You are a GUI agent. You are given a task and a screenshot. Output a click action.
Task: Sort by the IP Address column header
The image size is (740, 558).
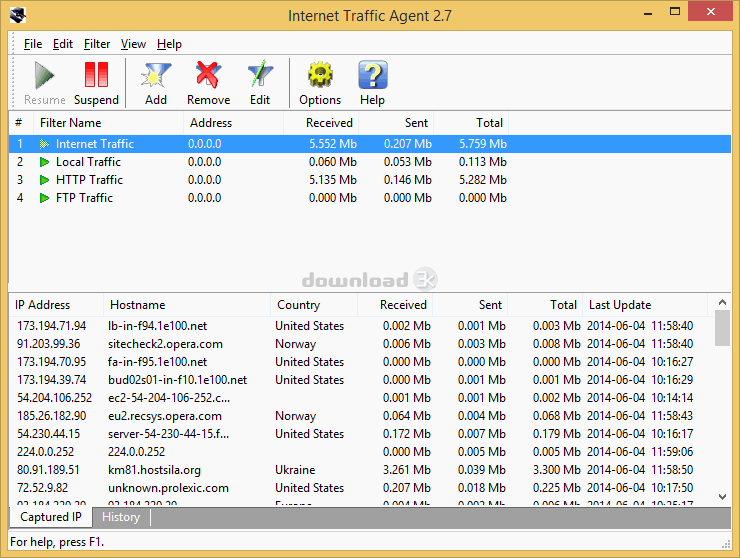(x=56, y=305)
